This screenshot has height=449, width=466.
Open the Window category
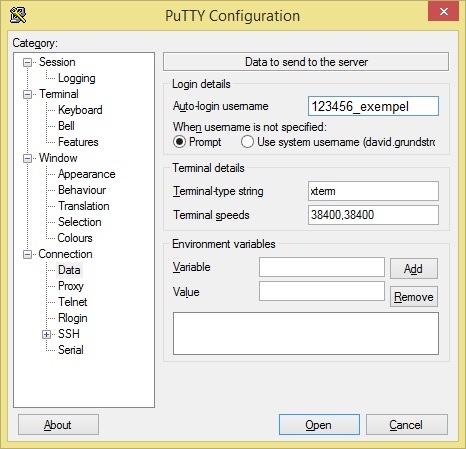58,158
